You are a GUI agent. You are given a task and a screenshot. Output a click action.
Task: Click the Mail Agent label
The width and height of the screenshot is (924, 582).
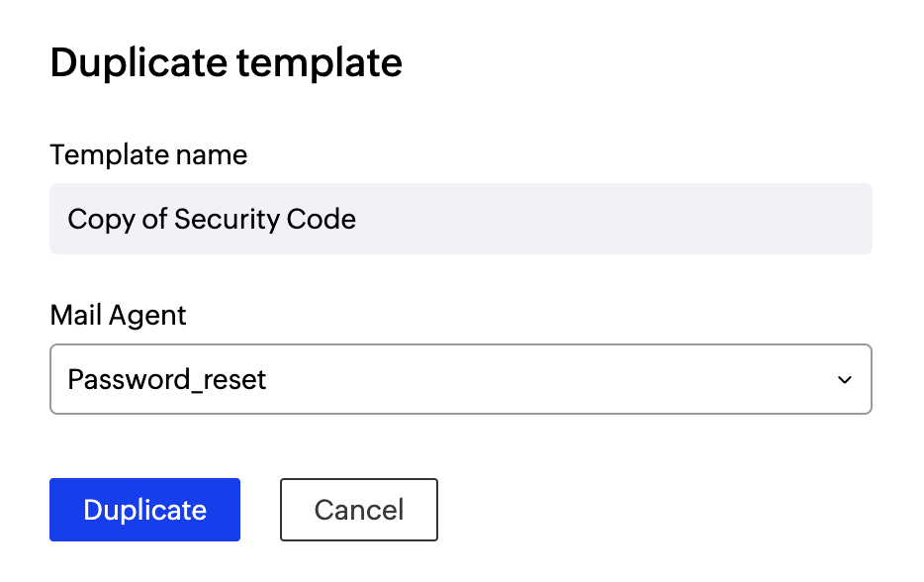(x=118, y=316)
